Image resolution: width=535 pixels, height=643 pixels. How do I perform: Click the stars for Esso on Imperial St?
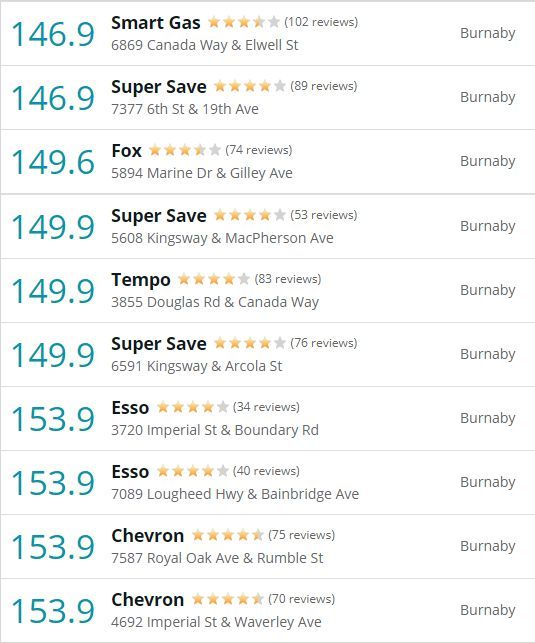(193, 407)
